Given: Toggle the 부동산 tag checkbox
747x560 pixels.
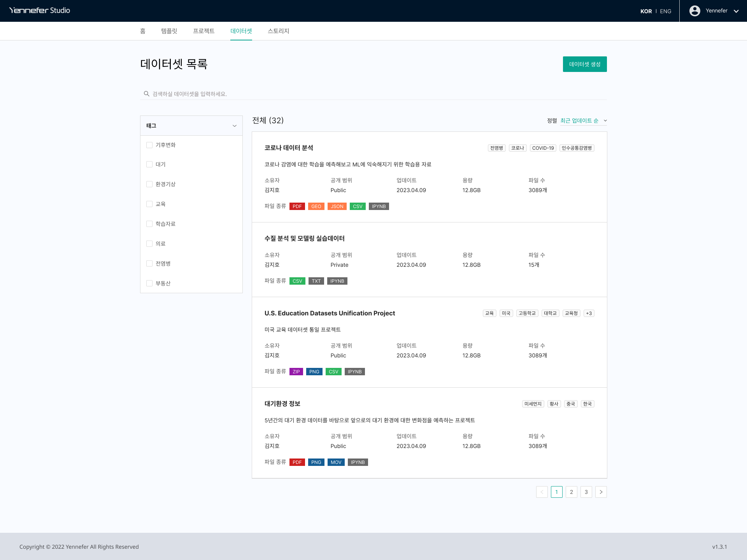Looking at the screenshot, I should click(x=149, y=283).
